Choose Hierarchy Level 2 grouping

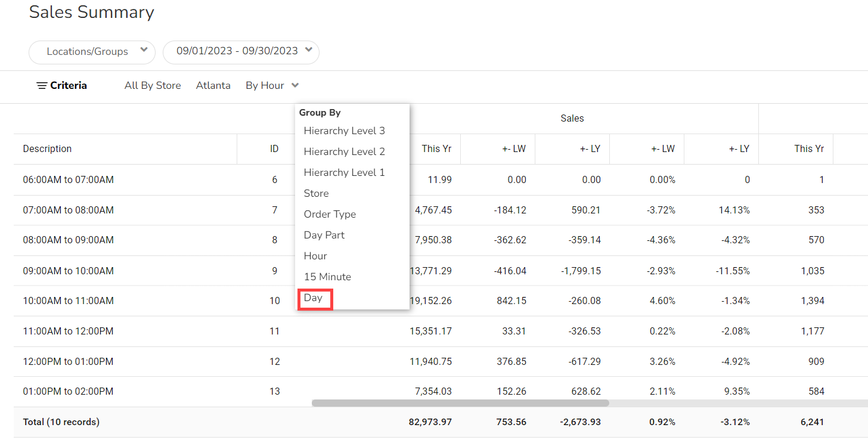point(344,151)
